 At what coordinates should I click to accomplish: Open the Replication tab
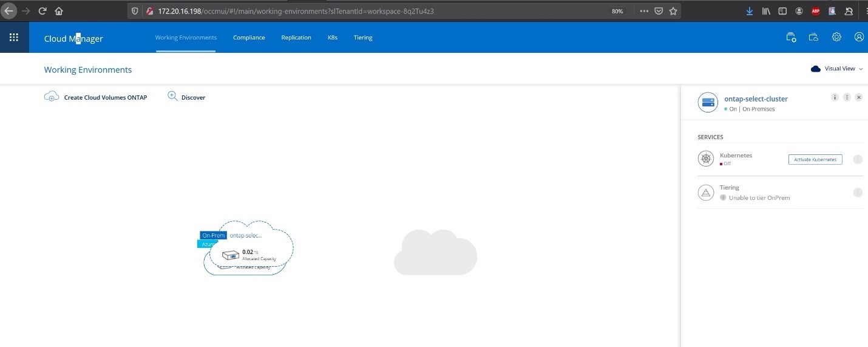click(x=296, y=38)
